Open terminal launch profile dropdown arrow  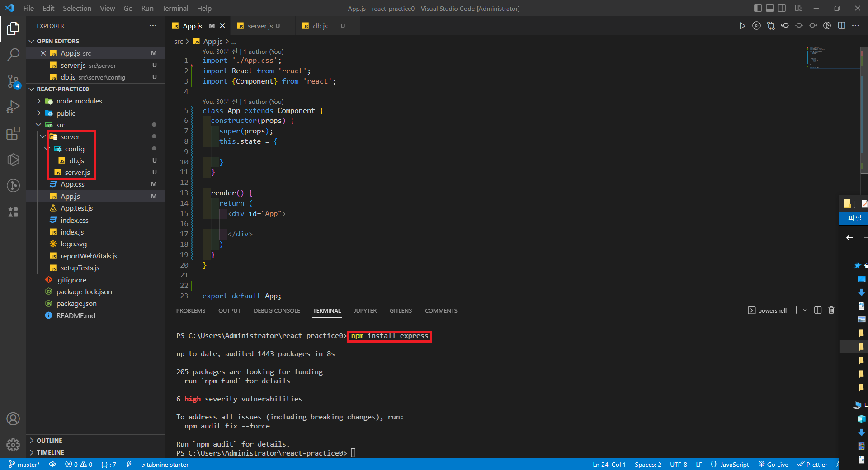coord(805,310)
